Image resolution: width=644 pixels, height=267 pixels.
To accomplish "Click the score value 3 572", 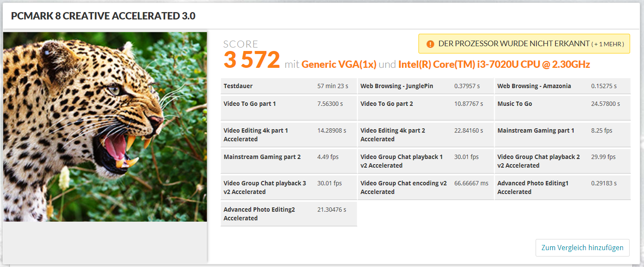I will coord(252,60).
